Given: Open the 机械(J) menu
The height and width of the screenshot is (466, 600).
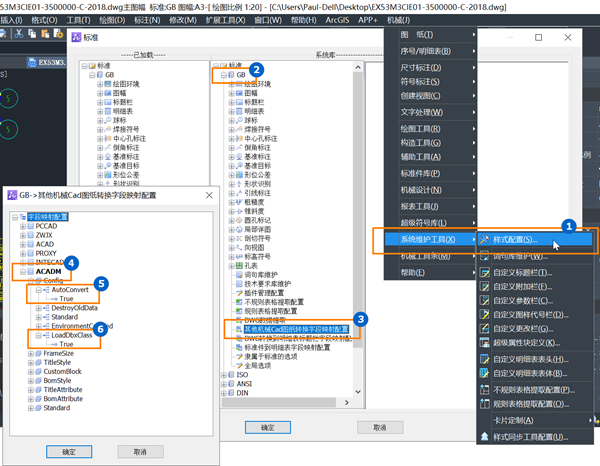Looking at the screenshot, I should (398, 20).
